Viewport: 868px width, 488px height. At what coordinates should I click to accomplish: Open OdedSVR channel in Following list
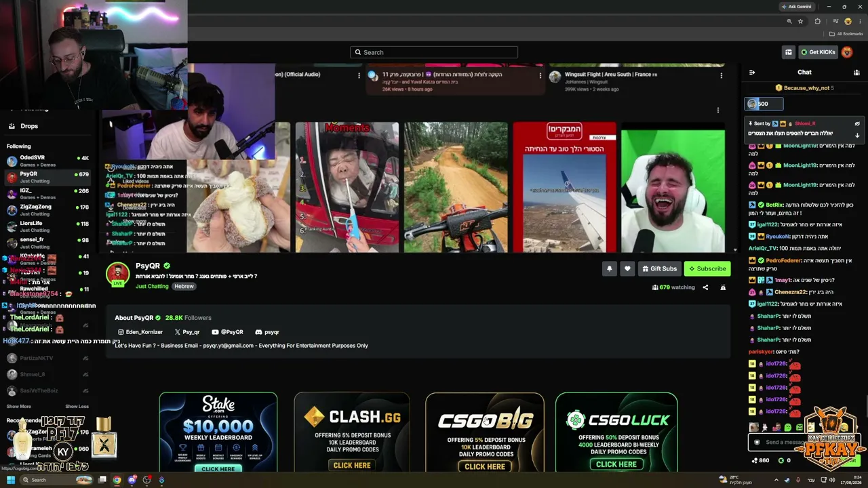[x=47, y=161]
